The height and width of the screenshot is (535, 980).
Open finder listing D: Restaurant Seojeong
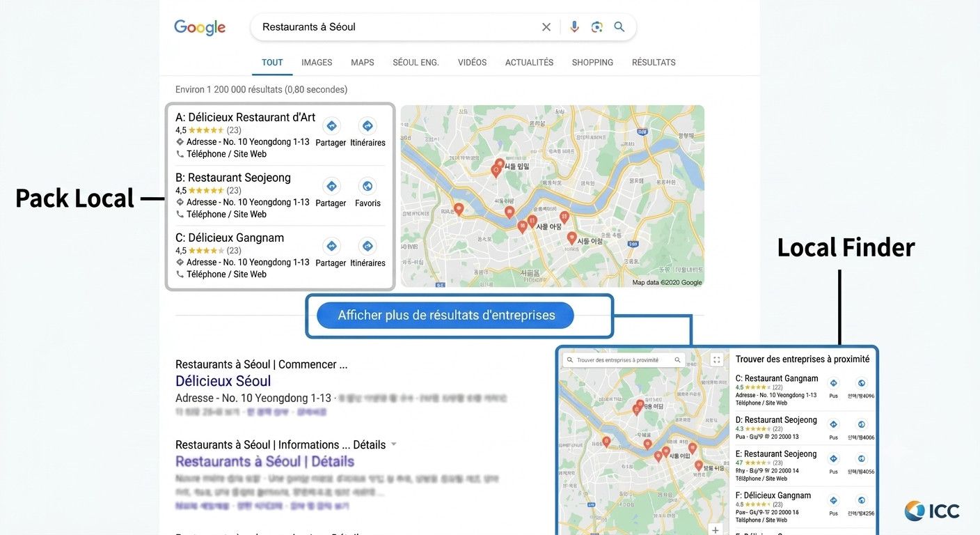coord(776,419)
